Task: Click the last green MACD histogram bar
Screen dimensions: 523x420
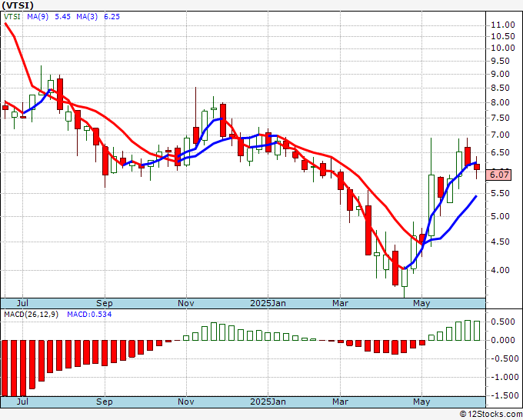Action: 477,331
